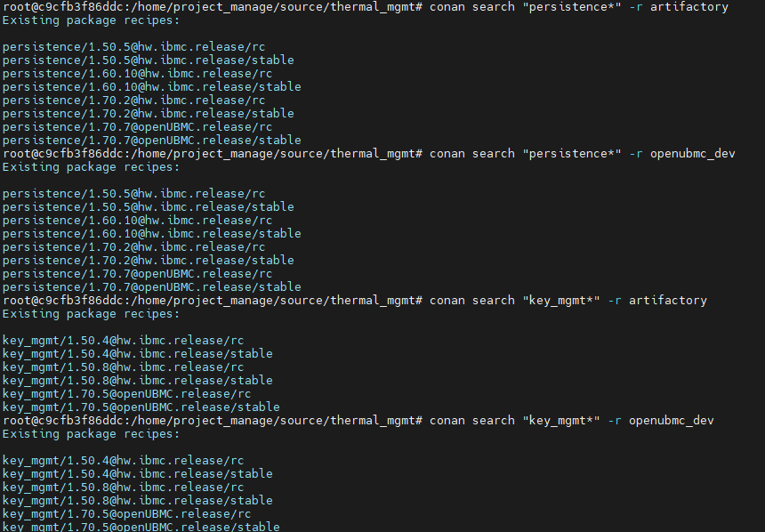Click the persistence search command for openubmc_dev
The width and height of the screenshot is (765, 532).
582,154
